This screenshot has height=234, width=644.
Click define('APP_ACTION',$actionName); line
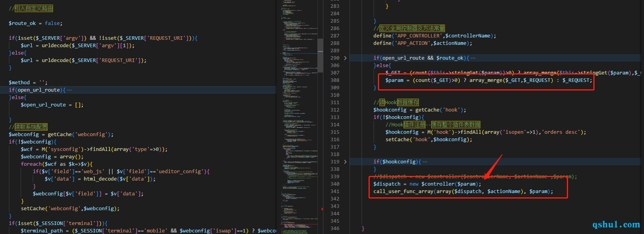pyautogui.click(x=423, y=43)
